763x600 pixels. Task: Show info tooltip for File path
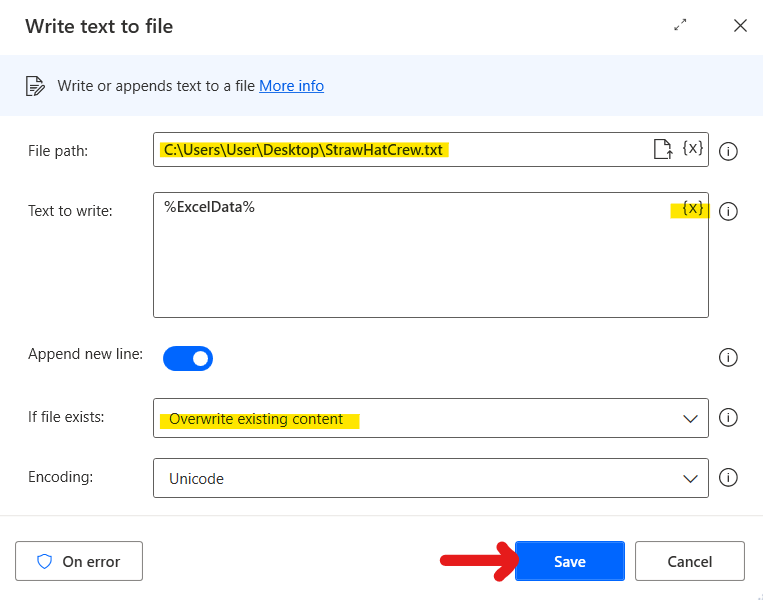[729, 151]
